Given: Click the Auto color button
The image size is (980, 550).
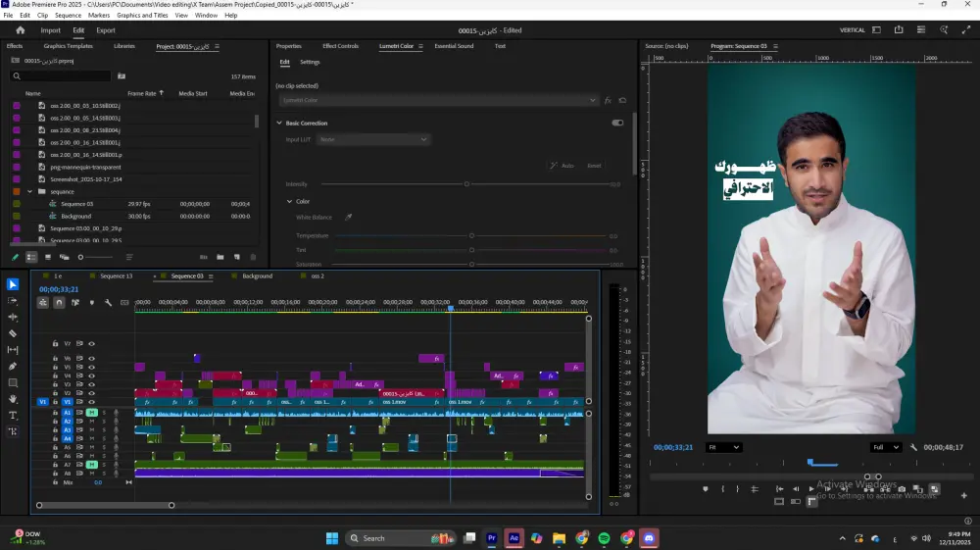Looking at the screenshot, I should (x=562, y=166).
